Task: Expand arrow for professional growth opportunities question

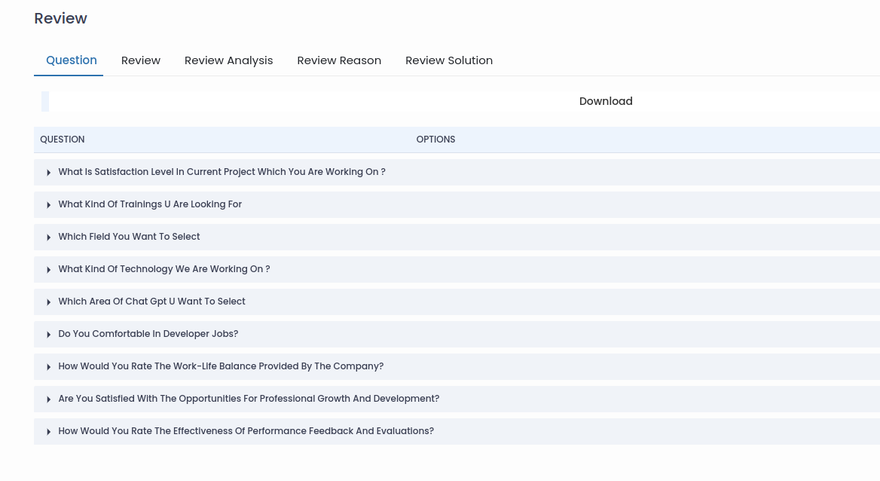Action: point(49,399)
